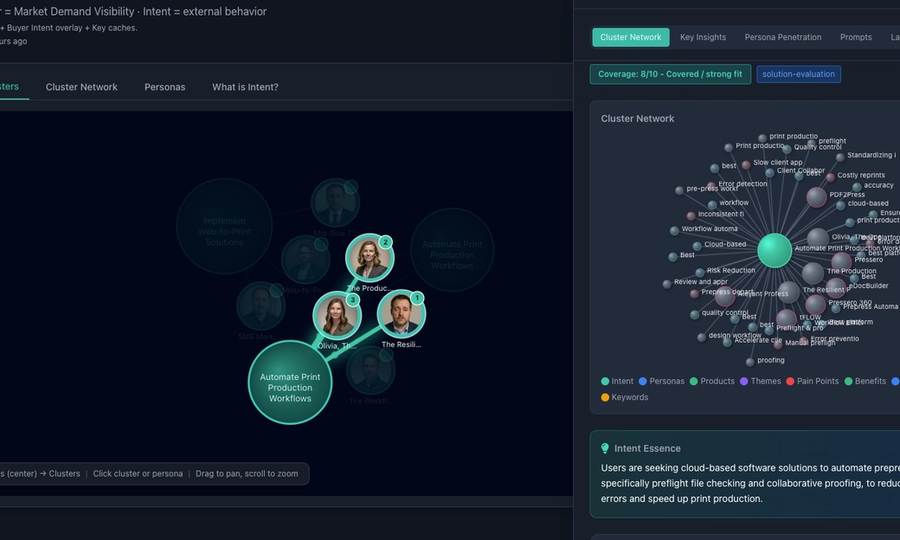Click the Intent Essence heading
Screen dimensions: 900x540
coord(647,448)
